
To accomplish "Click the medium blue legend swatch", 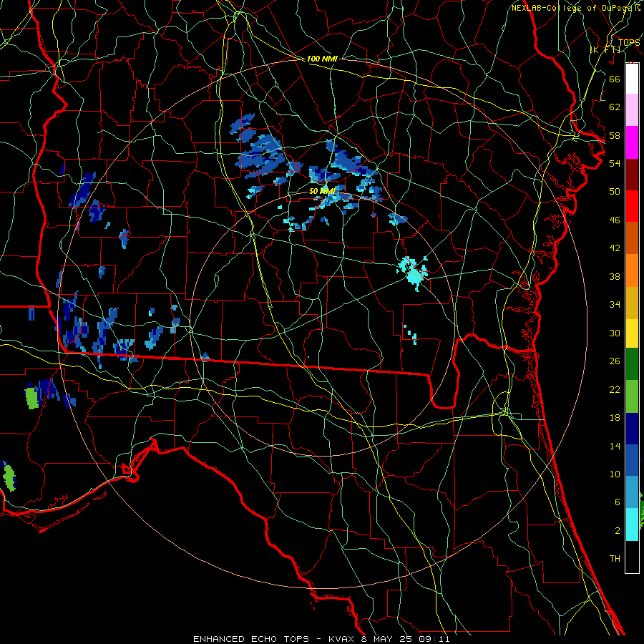I will click(632, 460).
